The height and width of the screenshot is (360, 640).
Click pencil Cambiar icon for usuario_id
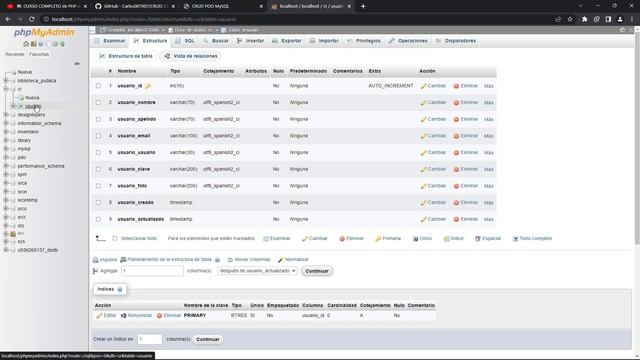(x=423, y=86)
